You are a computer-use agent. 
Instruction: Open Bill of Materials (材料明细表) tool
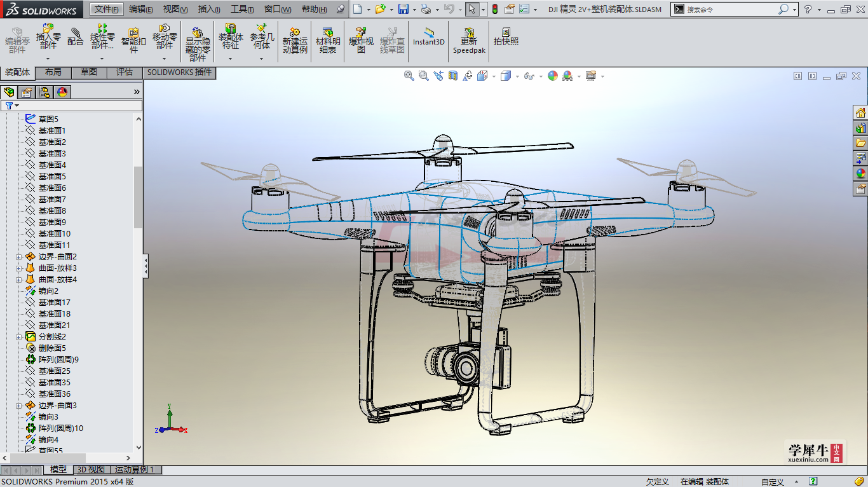[328, 40]
